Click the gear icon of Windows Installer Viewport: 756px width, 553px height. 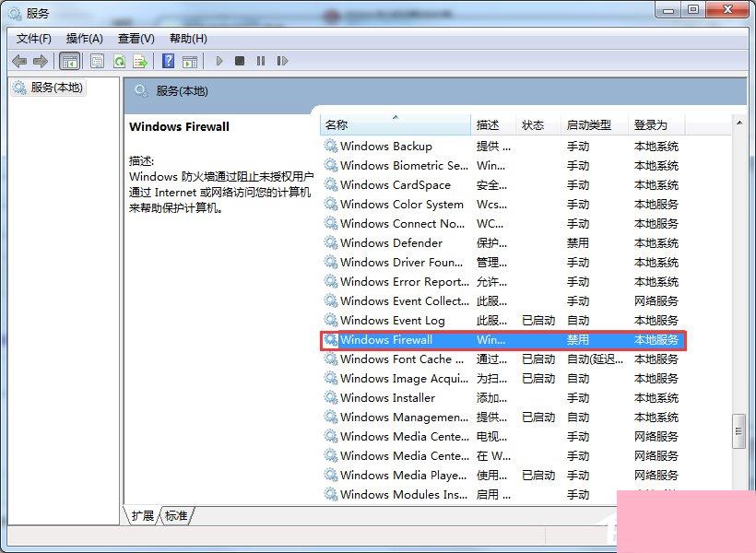tap(331, 397)
